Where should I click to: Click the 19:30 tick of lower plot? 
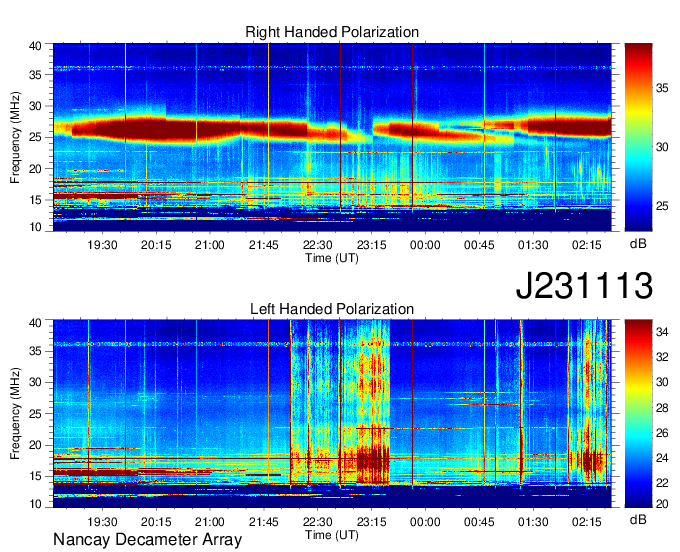102,522
